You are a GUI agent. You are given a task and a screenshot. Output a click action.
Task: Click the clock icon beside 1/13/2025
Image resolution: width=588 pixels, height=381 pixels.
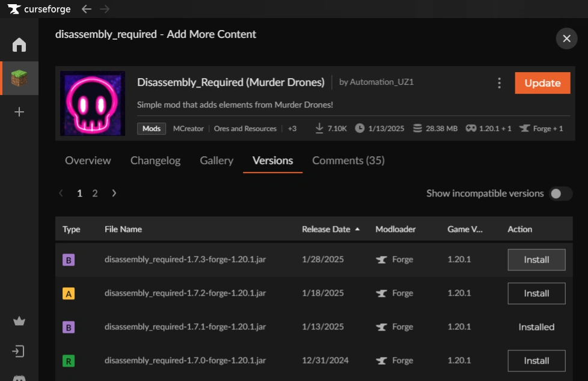(360, 128)
